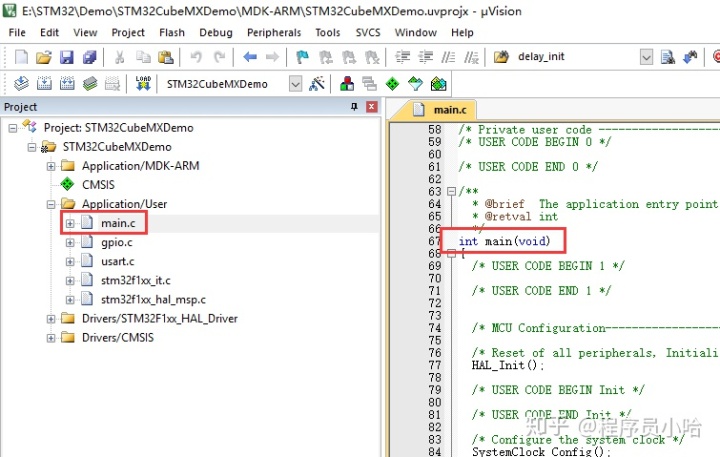Click the Open file folder icon
Image resolution: width=720 pixels, height=457 pixels.
[44, 57]
